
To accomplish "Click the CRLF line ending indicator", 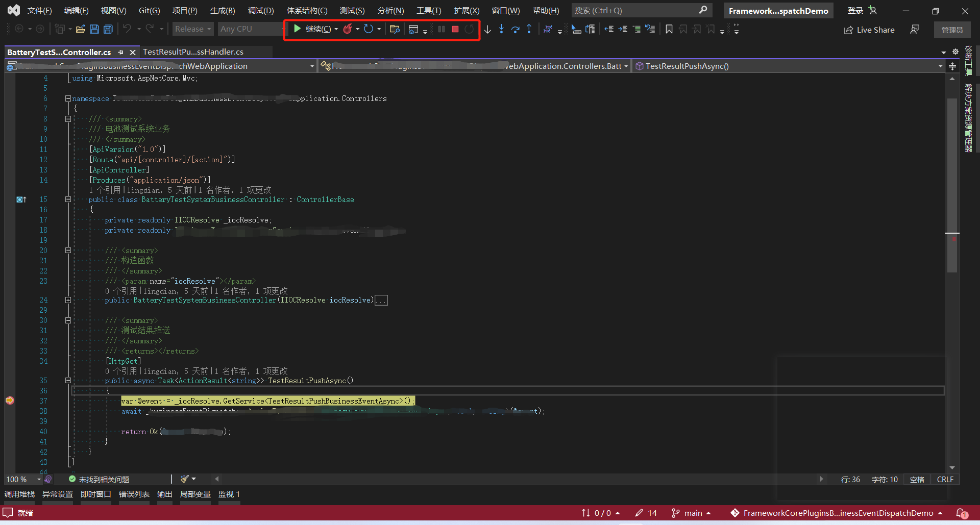I will point(945,480).
